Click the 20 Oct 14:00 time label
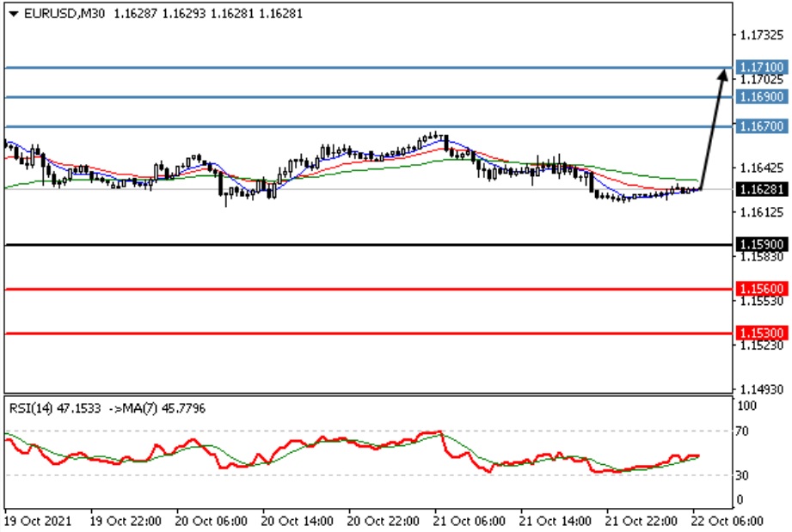This screenshot has width=792, height=532. (x=297, y=521)
